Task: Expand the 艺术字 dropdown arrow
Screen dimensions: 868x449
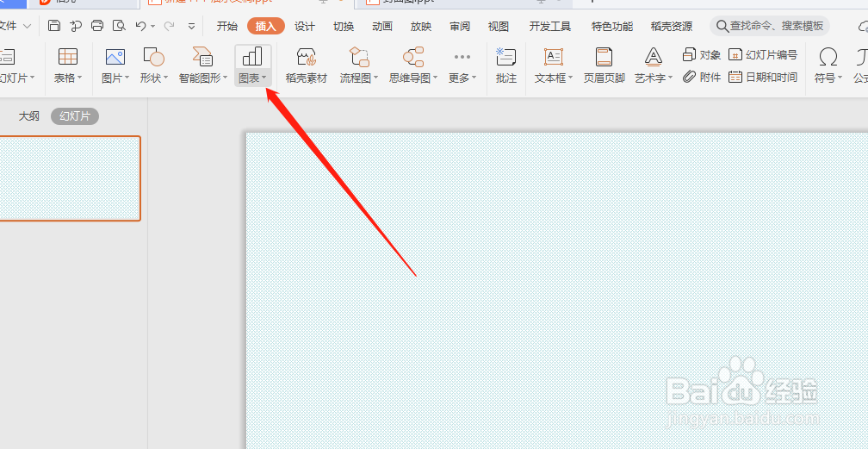Action: 670,78
